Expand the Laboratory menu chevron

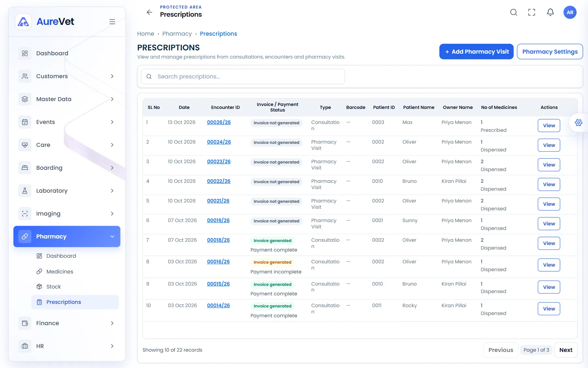(112, 191)
